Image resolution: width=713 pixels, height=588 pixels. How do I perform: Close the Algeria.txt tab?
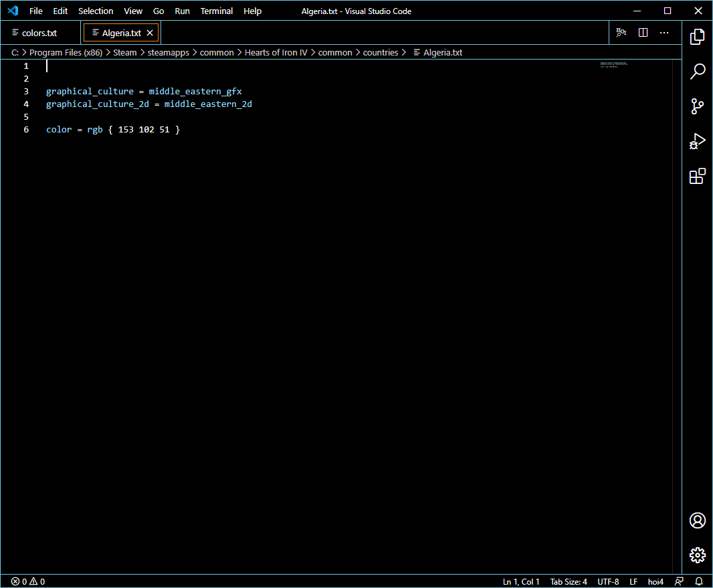(x=150, y=33)
